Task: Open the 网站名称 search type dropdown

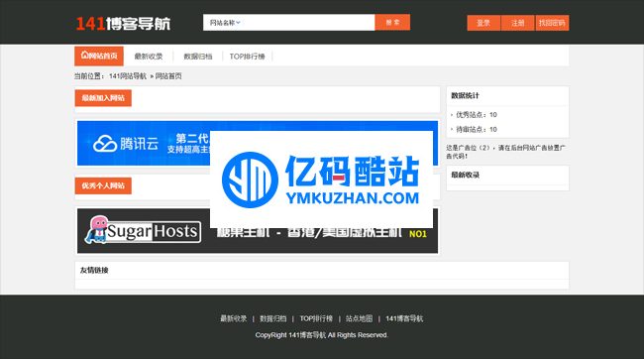Action: pos(225,23)
